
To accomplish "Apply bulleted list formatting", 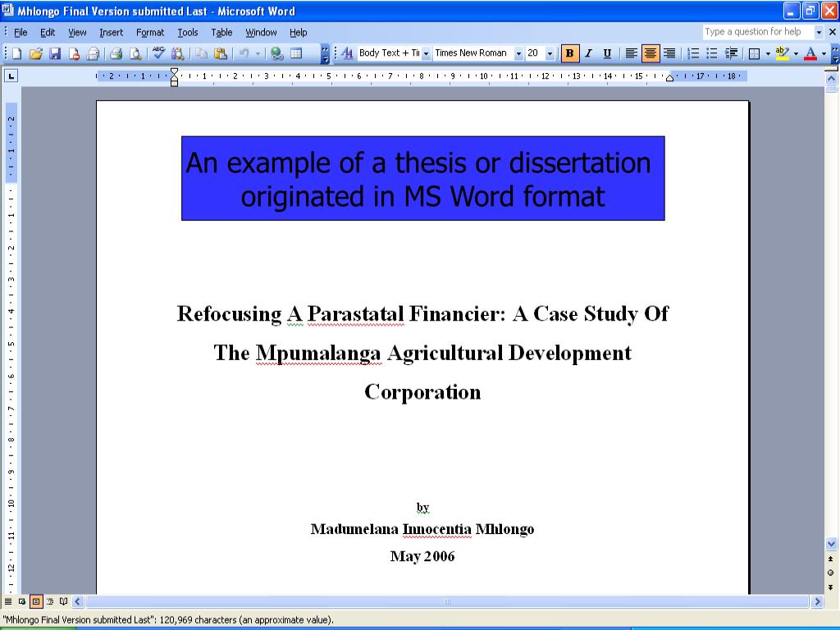I will click(x=712, y=53).
